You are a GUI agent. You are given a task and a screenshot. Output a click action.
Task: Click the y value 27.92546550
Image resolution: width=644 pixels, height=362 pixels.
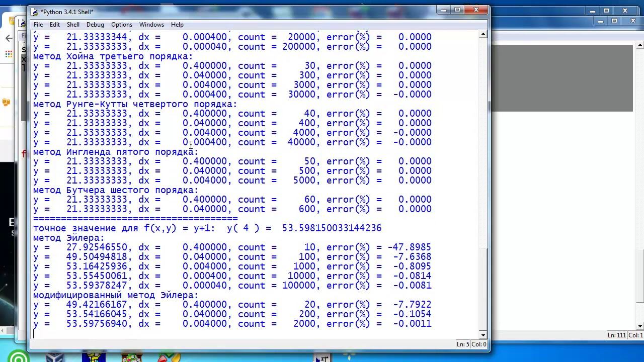[x=97, y=247]
